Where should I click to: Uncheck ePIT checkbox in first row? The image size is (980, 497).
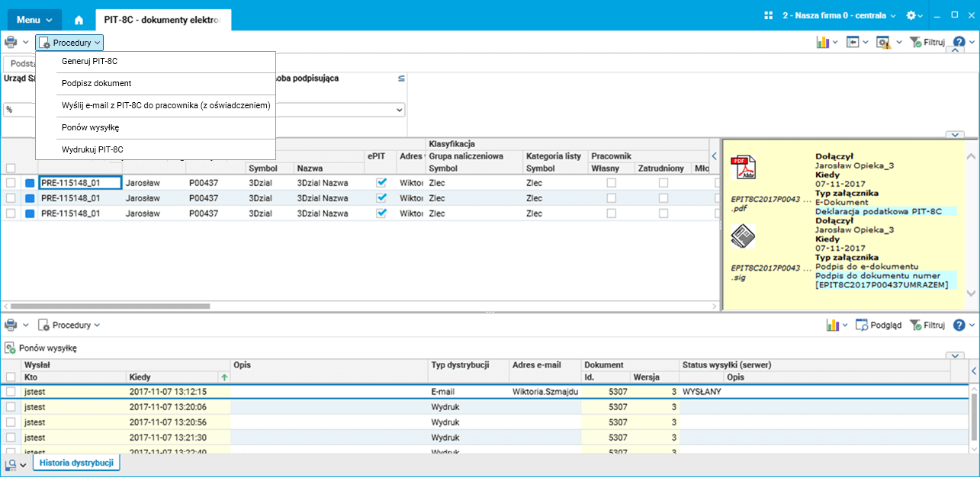tap(382, 183)
